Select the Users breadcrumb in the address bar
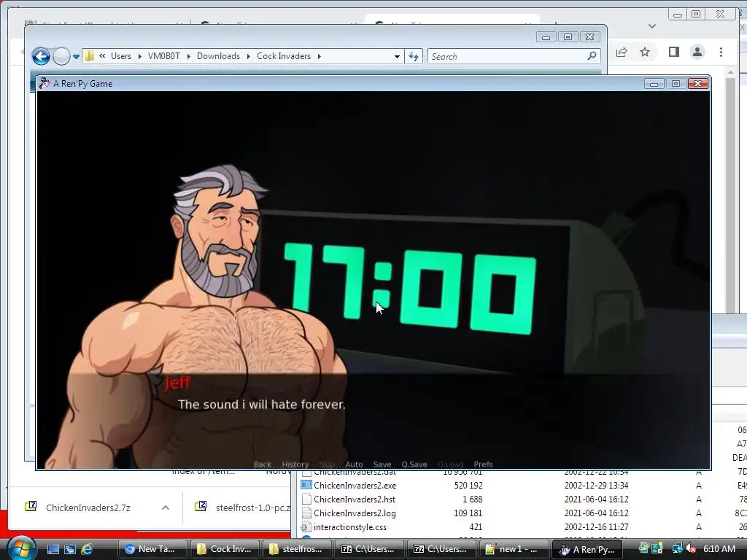 121,56
